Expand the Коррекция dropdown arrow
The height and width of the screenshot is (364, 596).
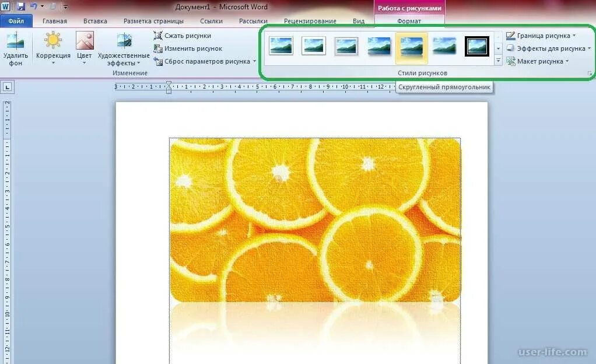(53, 63)
